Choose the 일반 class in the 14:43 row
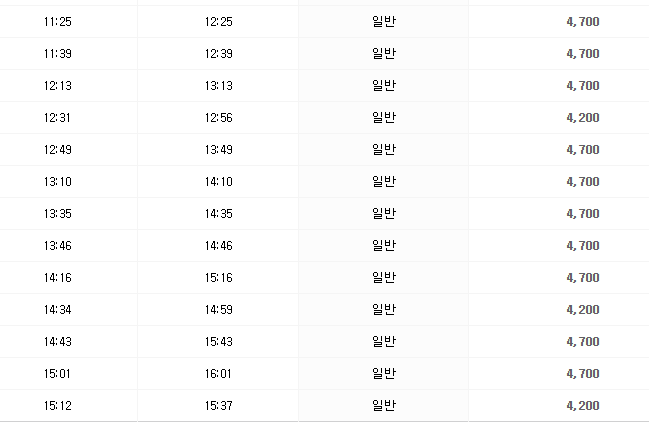 [x=383, y=341]
